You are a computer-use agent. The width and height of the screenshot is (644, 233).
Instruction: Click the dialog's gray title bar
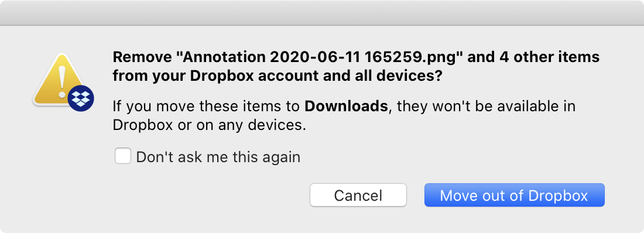322,13
